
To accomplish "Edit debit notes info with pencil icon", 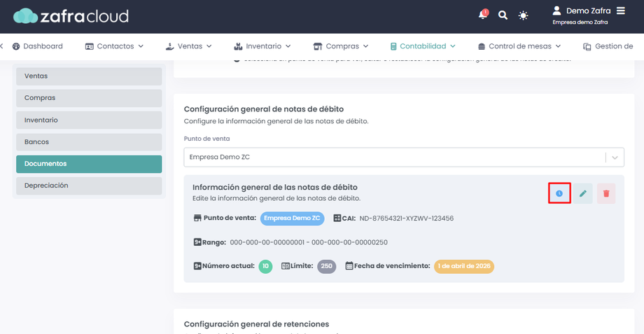I will pyautogui.click(x=583, y=193).
